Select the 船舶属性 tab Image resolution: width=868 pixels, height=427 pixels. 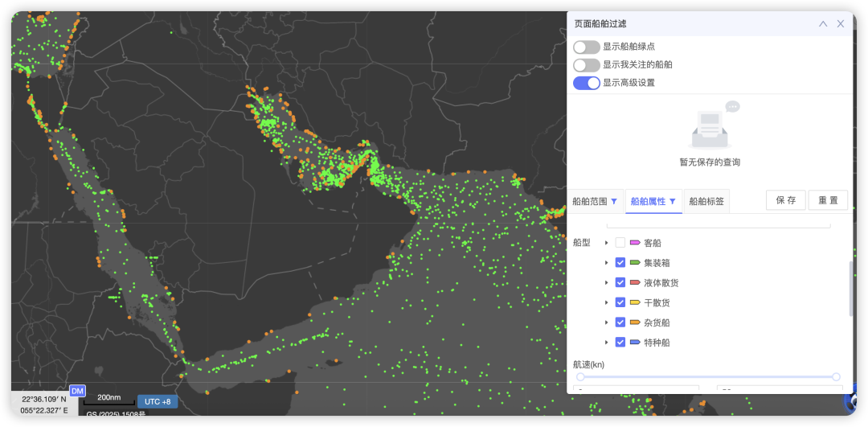(653, 201)
